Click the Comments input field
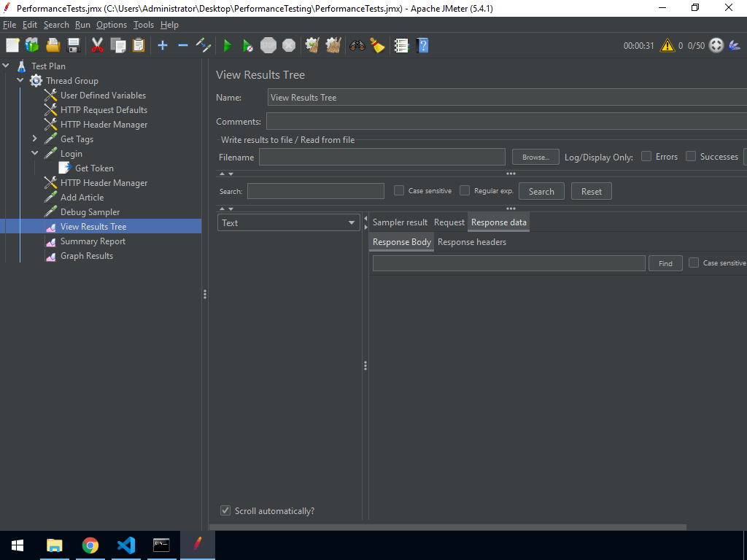 tap(506, 121)
